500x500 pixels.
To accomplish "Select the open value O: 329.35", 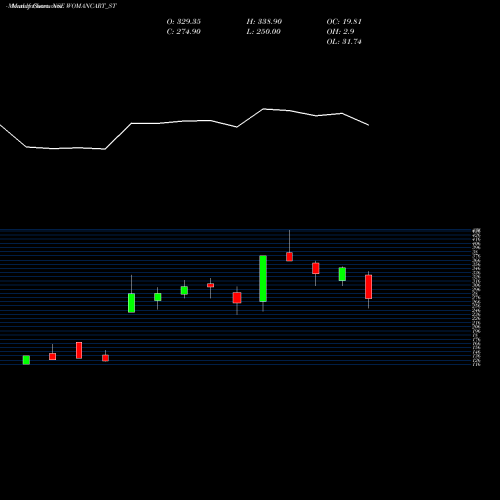I will click(183, 21).
